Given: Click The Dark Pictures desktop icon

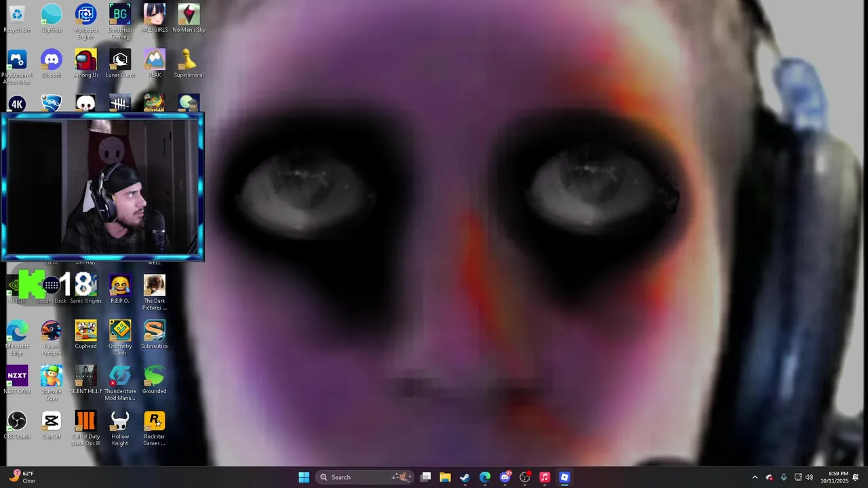Looking at the screenshot, I should click(x=154, y=293).
